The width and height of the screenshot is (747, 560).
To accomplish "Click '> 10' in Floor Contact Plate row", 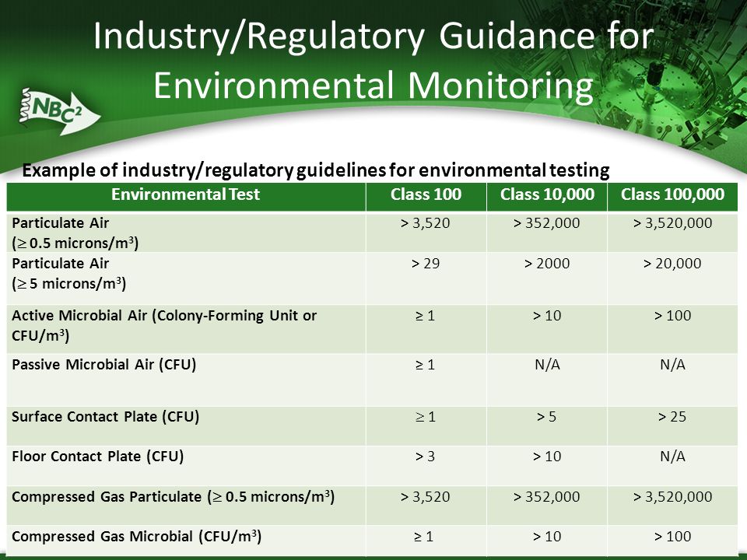I will point(546,457).
